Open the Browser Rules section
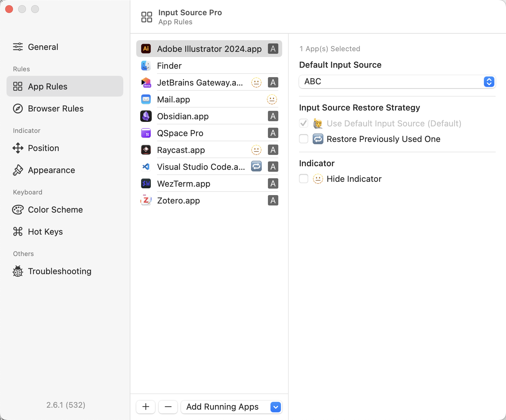The width and height of the screenshot is (506, 420). click(x=55, y=109)
